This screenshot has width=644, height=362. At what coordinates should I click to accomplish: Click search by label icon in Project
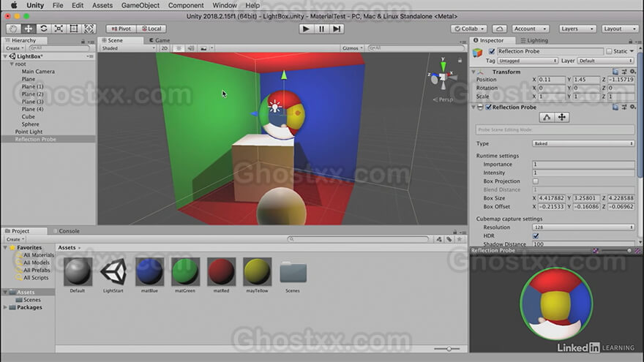click(x=449, y=239)
